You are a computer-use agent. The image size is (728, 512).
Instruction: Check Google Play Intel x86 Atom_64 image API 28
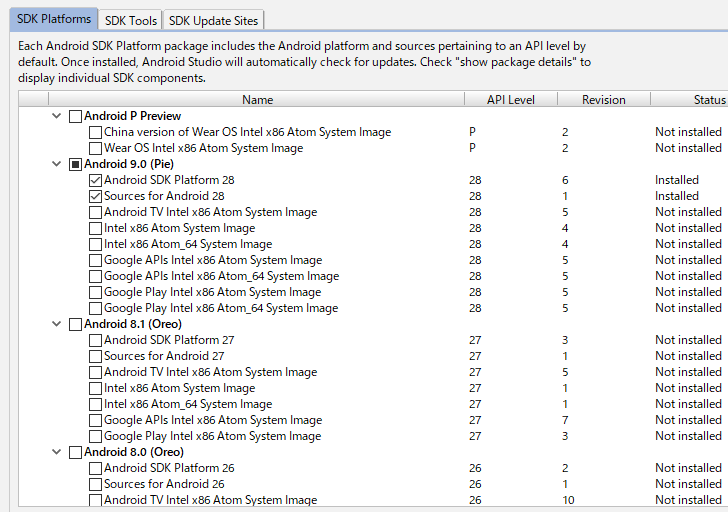(x=95, y=308)
